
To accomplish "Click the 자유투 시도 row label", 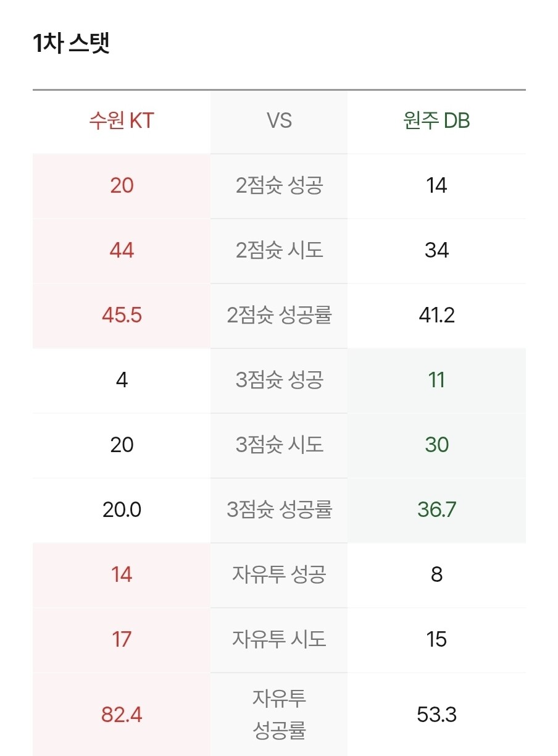I will (x=279, y=639).
